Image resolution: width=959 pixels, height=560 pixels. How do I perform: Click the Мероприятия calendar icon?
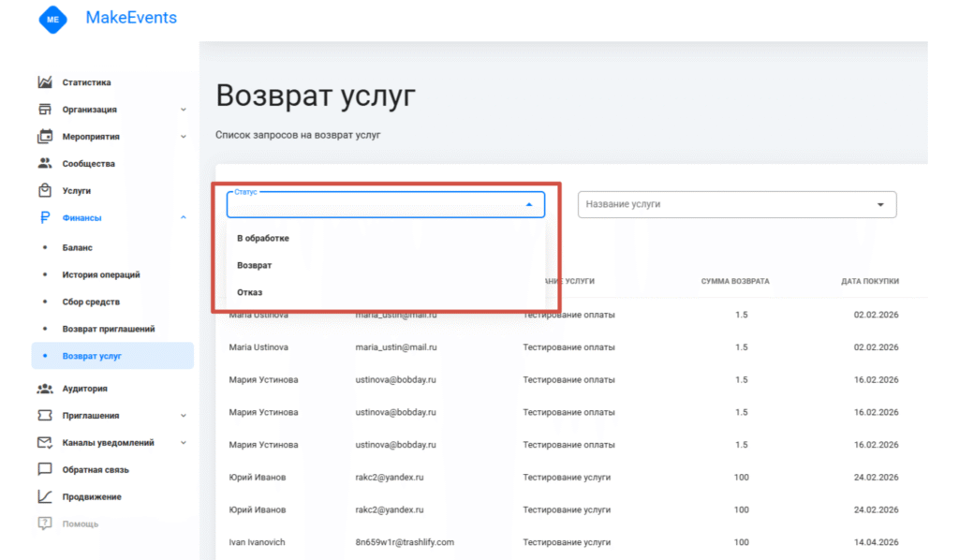[x=45, y=137]
